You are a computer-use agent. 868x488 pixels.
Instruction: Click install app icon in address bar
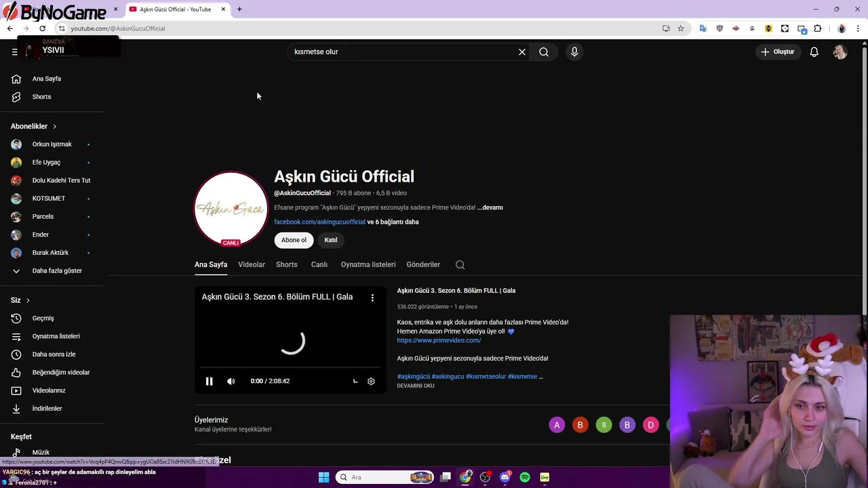pyautogui.click(x=666, y=28)
